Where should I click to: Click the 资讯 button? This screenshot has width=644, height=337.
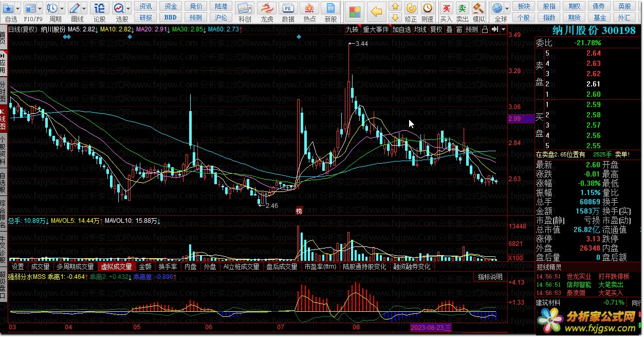[x=146, y=6]
